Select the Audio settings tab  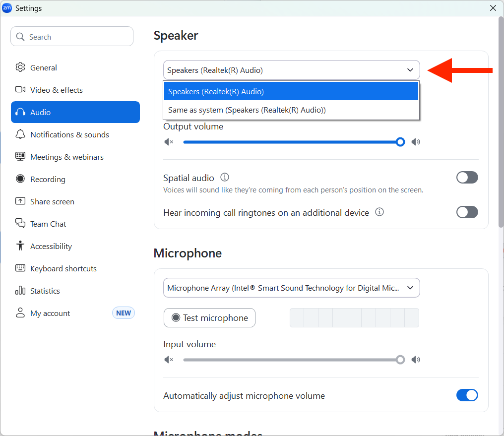tap(75, 112)
